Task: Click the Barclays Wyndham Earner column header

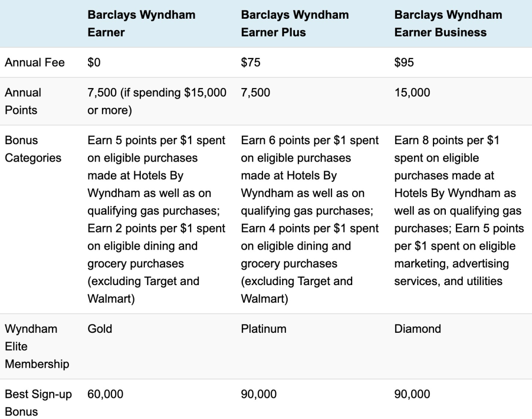Action: point(141,24)
